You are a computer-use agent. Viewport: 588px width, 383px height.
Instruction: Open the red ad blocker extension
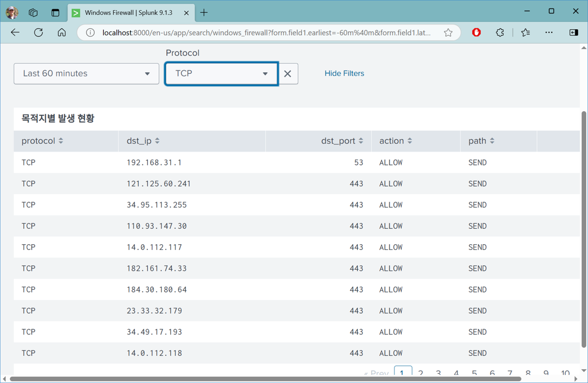pos(476,32)
